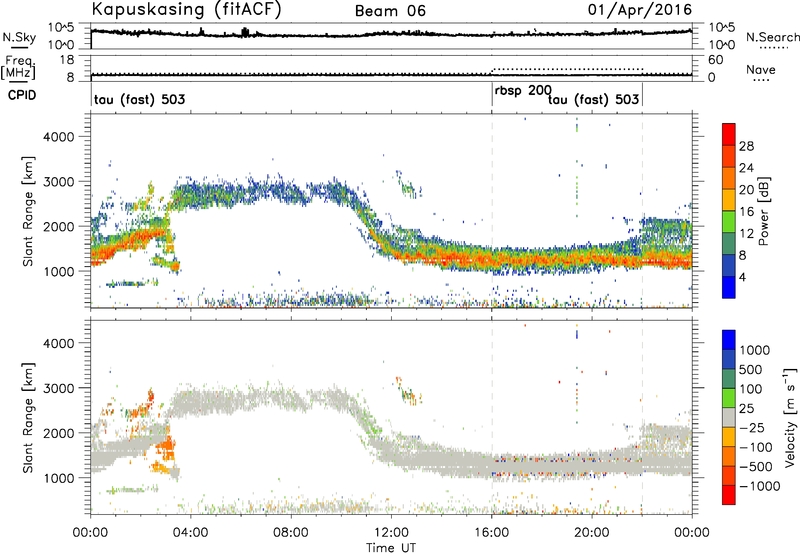800x554 pixels.
Task: Click the Power colorbar value '12'
Action: (746, 234)
